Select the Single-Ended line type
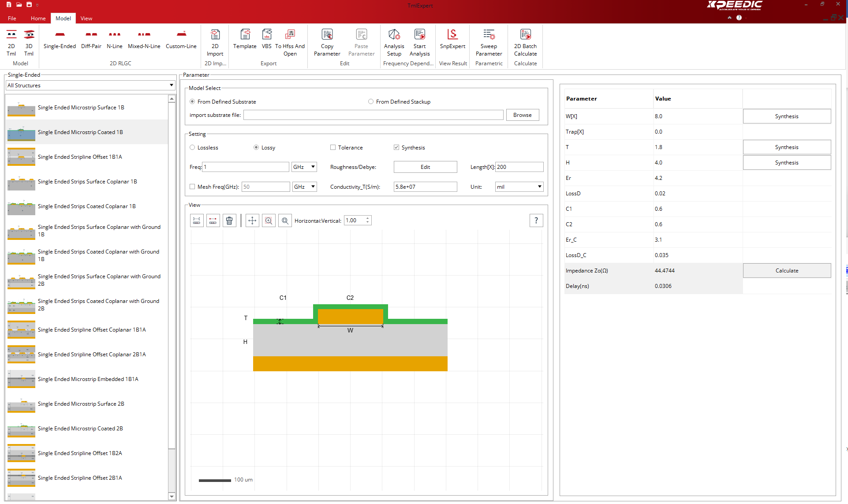 click(x=60, y=40)
